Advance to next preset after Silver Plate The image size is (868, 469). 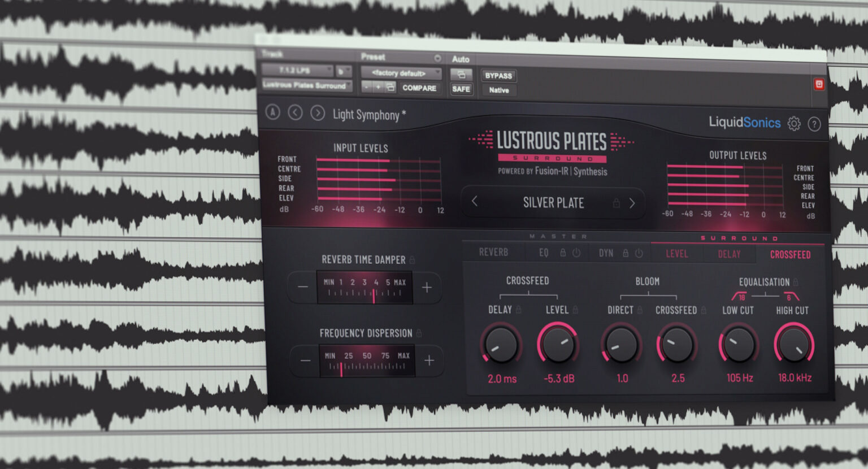pos(632,203)
